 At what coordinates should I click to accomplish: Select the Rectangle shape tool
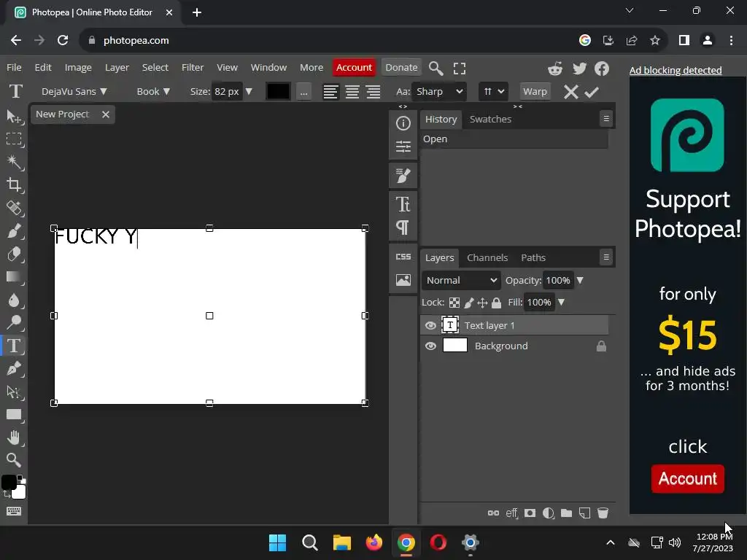click(x=13, y=414)
